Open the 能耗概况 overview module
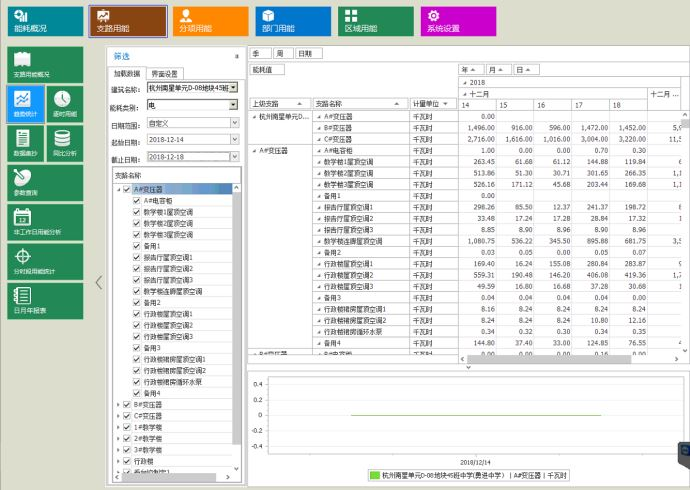 point(38,21)
